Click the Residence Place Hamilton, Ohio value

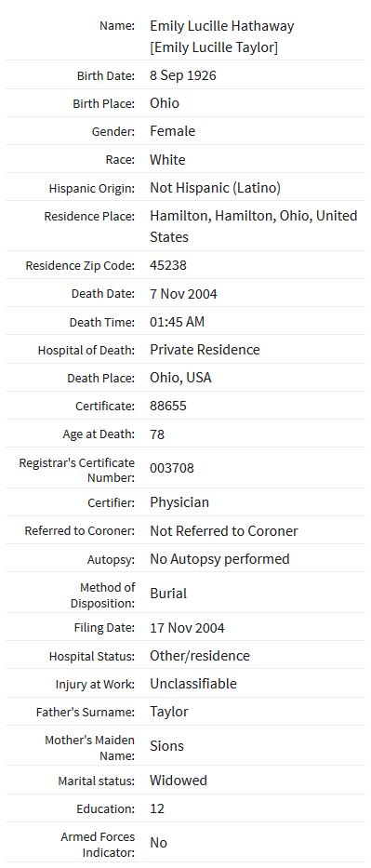[253, 226]
